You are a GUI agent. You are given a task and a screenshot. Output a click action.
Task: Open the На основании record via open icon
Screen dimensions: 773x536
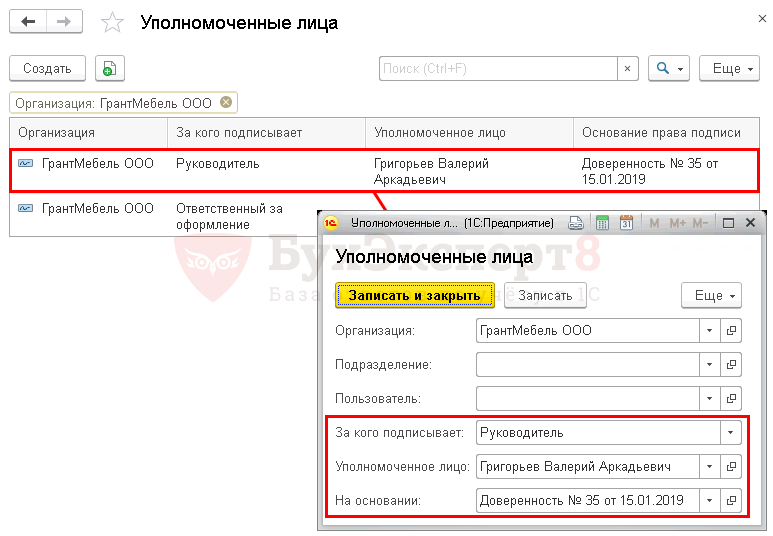click(x=731, y=500)
